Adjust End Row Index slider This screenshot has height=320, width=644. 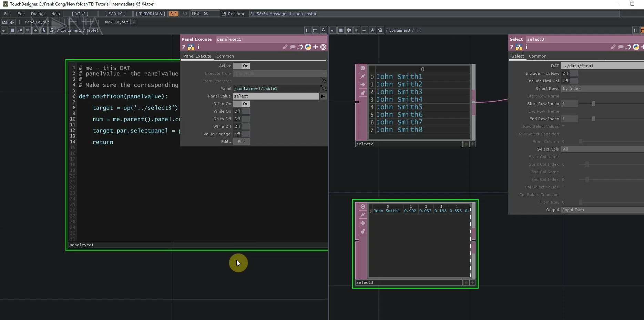593,119
